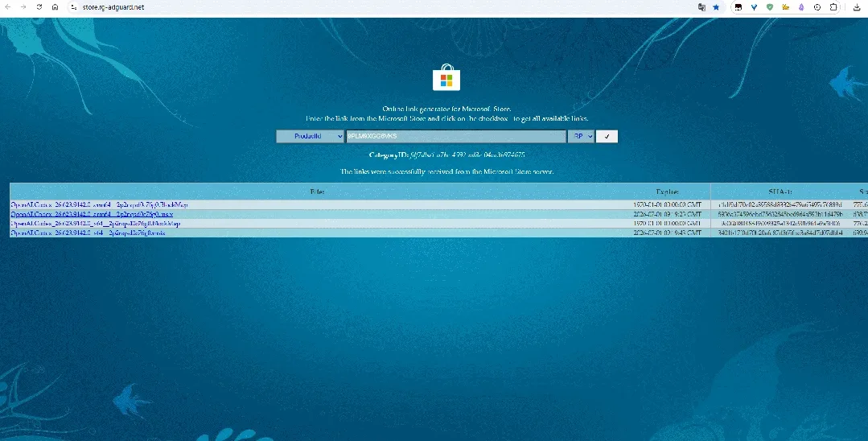Download the arm64 .BlockMap file link
The width and height of the screenshot is (868, 441).
coord(99,204)
